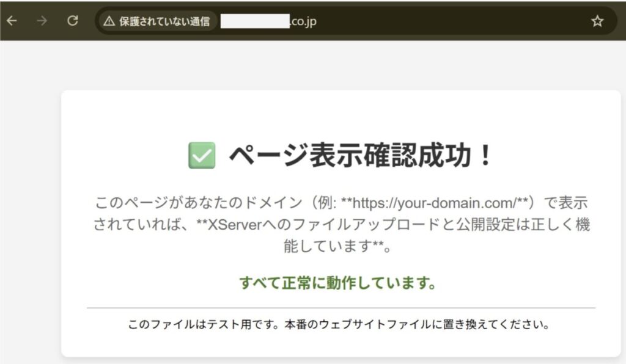
Task: Click the green checkmark emoji in heading
Action: tap(202, 155)
